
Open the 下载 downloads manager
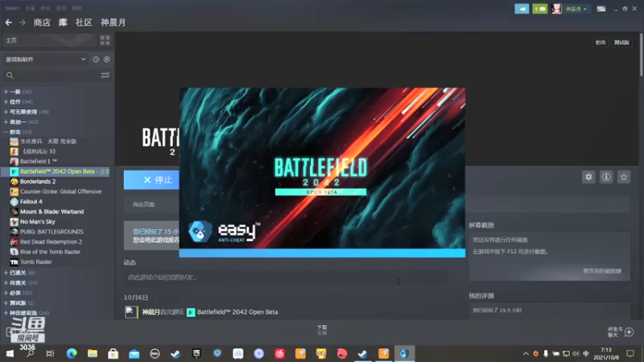click(322, 330)
